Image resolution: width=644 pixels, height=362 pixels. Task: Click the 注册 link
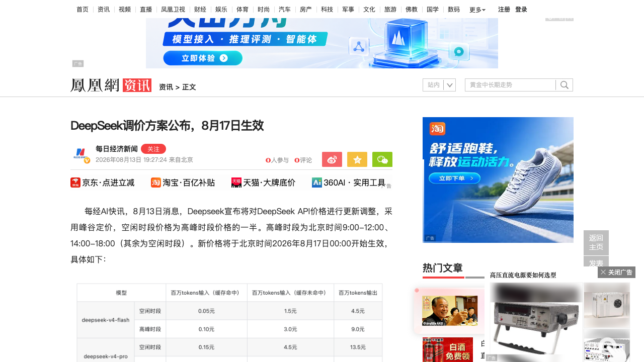(504, 10)
